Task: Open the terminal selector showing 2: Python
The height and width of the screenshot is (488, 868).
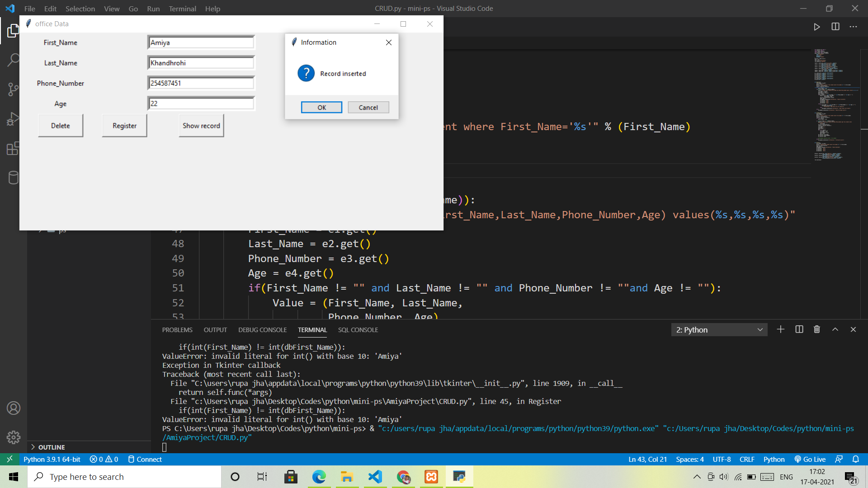Action: (719, 329)
